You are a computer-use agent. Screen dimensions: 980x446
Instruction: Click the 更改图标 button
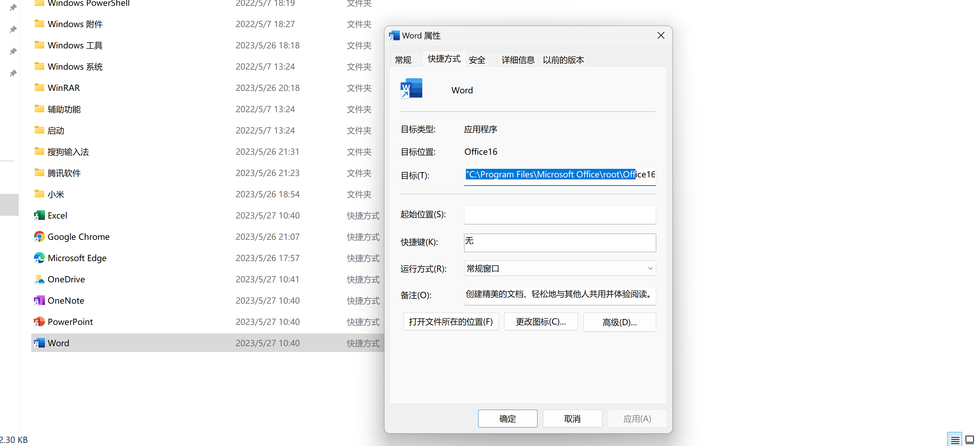pos(541,322)
